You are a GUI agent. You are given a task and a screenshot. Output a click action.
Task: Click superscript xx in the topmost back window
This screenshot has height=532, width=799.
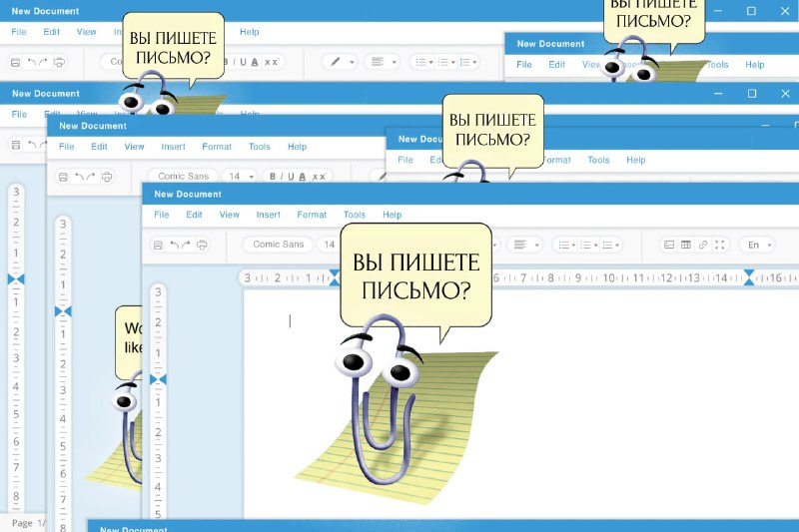(x=271, y=62)
